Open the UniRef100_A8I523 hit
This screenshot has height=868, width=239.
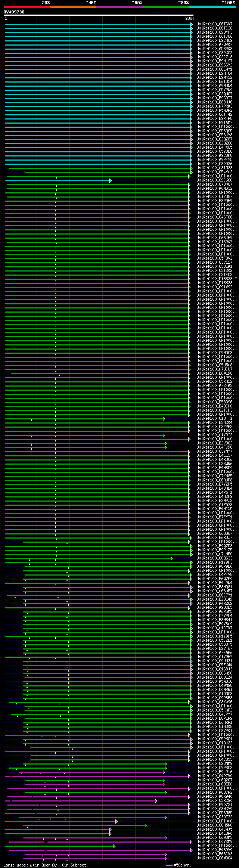pos(214,168)
